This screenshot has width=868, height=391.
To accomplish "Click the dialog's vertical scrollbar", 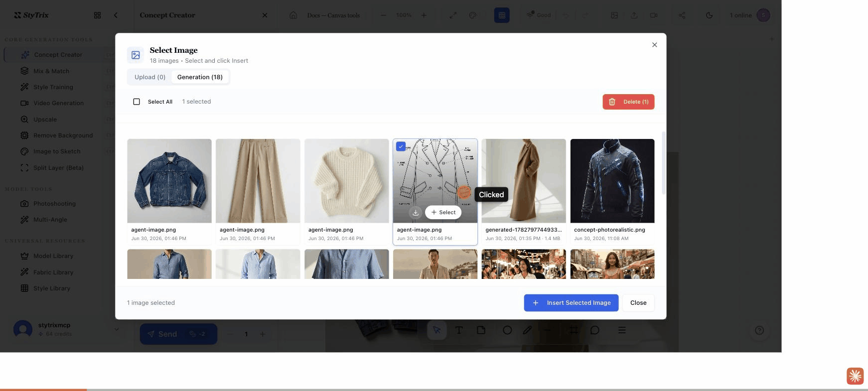I will tap(663, 163).
